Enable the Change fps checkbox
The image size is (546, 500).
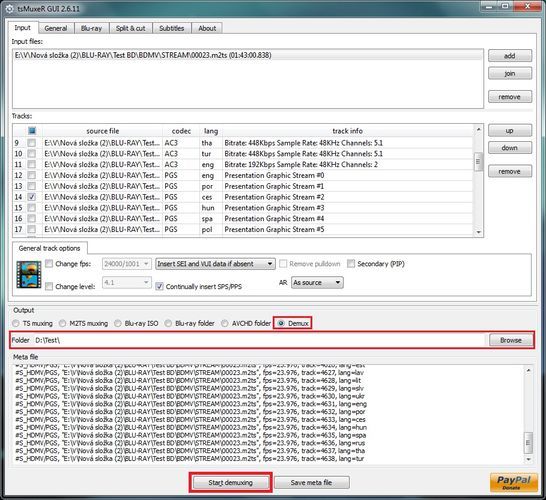[x=49, y=264]
